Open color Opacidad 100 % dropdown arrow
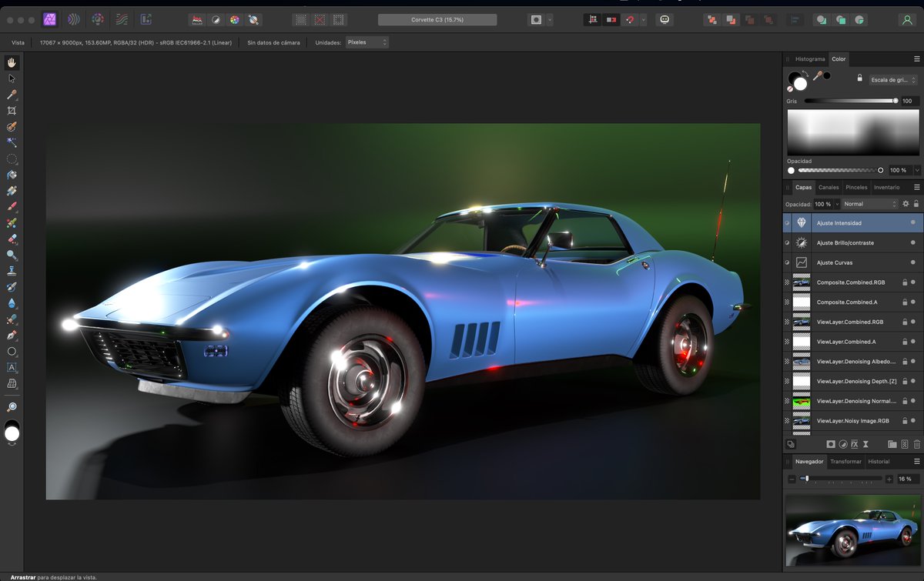The image size is (924, 581). click(916, 170)
